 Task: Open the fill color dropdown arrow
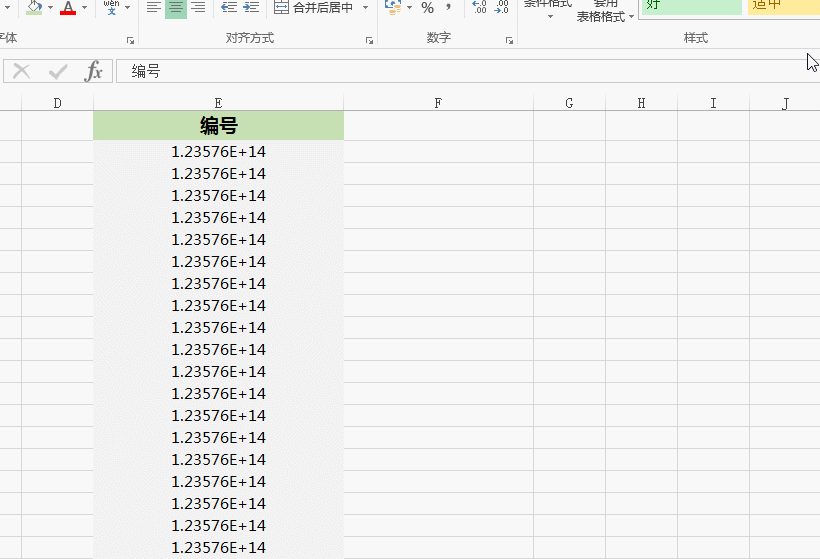50,7
